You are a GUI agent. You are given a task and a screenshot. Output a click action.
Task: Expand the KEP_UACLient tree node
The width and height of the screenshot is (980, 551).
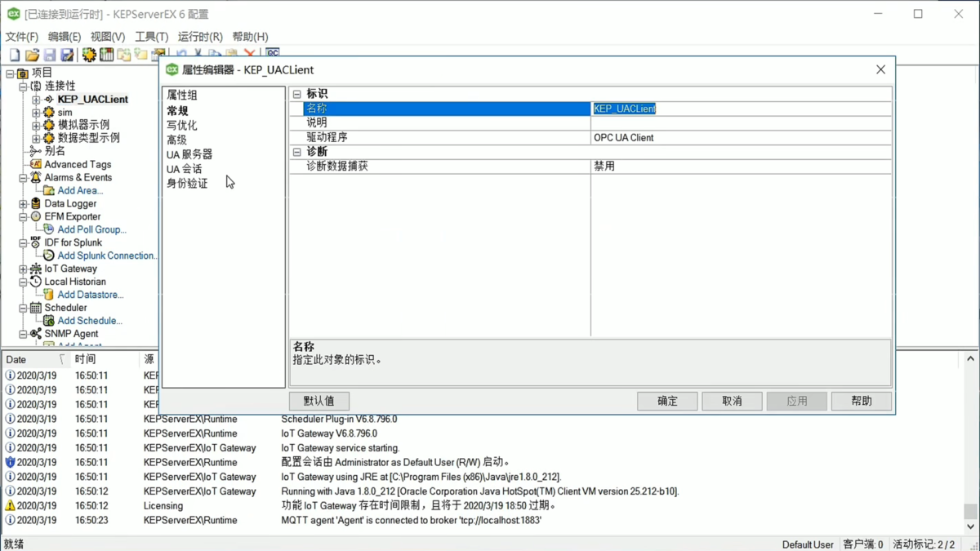pyautogui.click(x=36, y=100)
